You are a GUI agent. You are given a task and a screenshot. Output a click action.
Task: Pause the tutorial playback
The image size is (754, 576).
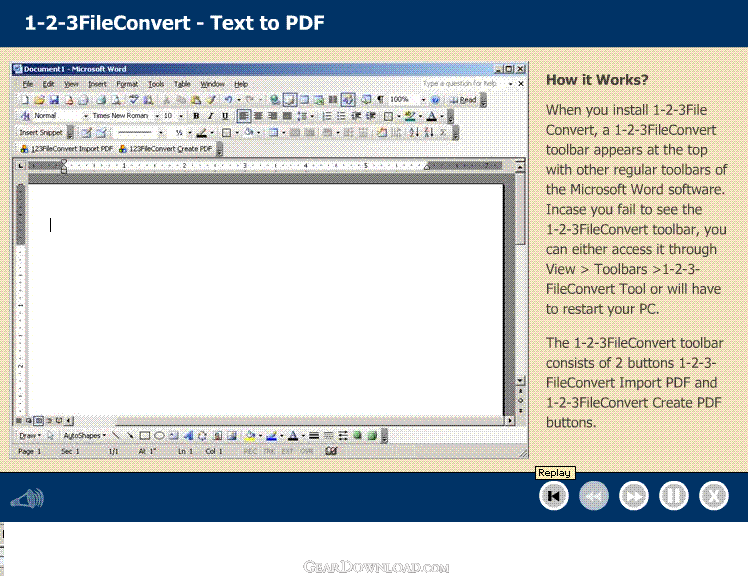tap(674, 496)
